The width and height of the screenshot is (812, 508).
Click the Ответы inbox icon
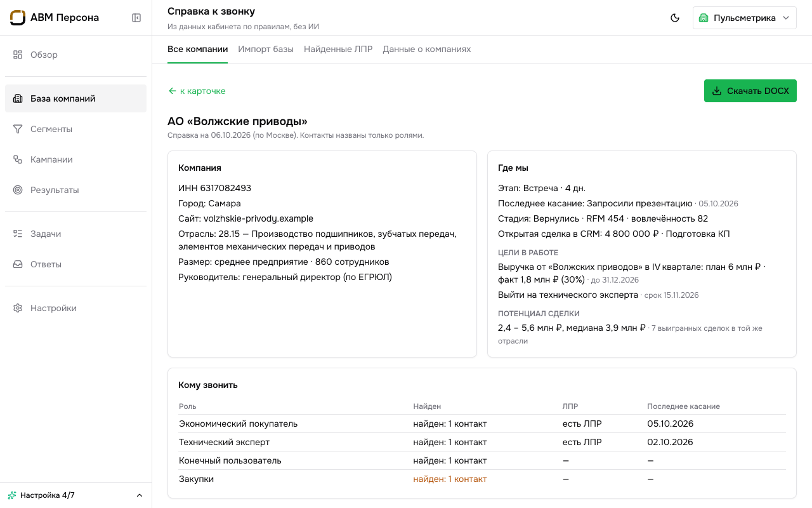click(x=18, y=264)
